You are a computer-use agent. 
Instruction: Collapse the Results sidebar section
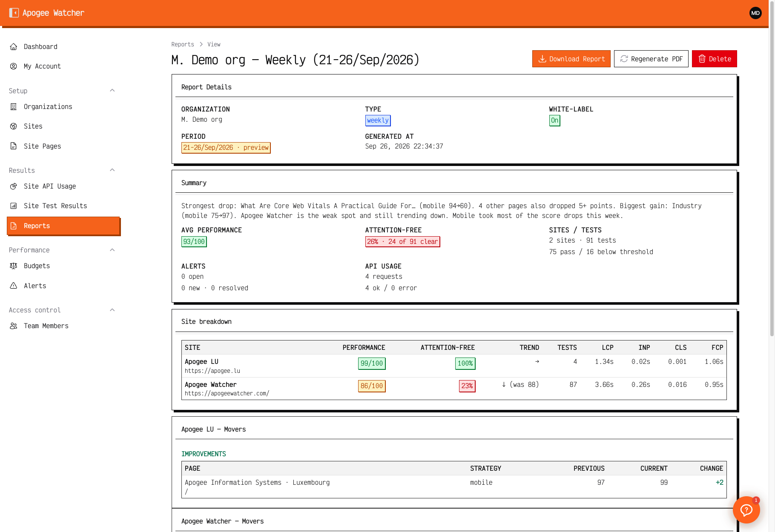112,170
